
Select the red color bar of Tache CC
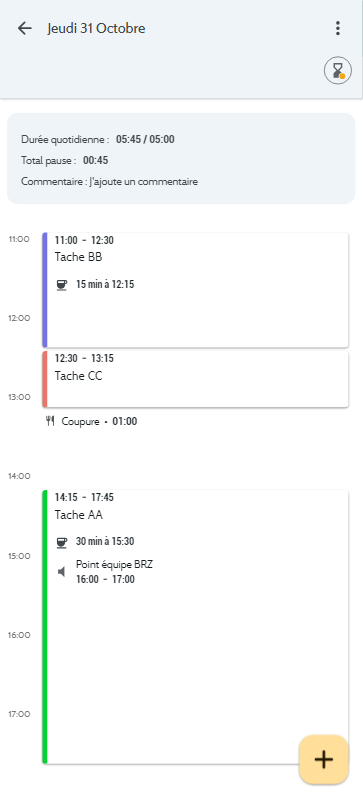[x=45, y=379]
